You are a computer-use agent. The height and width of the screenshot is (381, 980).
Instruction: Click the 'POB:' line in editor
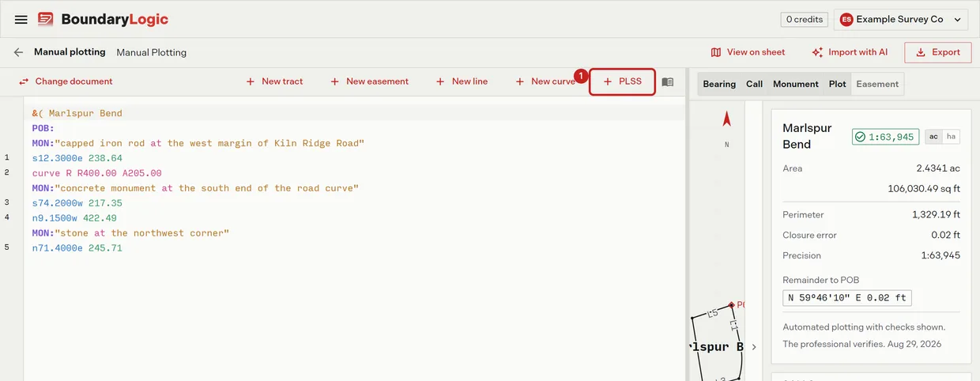[43, 128]
